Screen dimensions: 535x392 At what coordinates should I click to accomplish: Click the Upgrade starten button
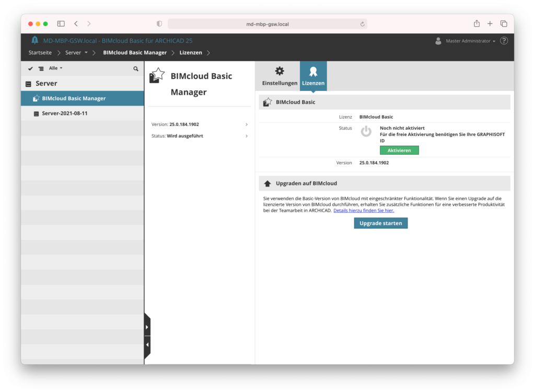pyautogui.click(x=380, y=223)
